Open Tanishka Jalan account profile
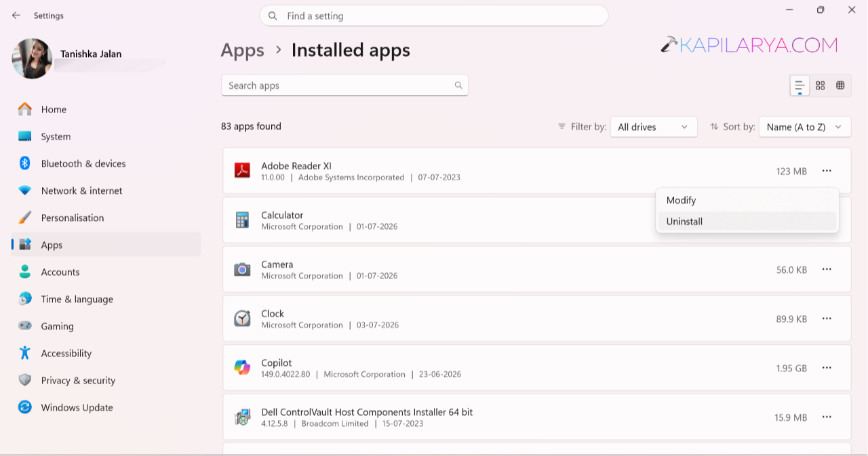Screen dimensions: 868x456 [x=91, y=54]
